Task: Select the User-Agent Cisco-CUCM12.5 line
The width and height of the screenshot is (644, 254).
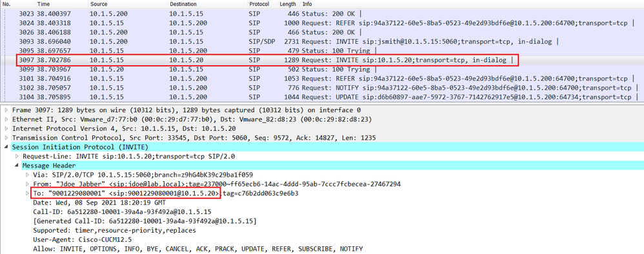Action: pos(82,240)
